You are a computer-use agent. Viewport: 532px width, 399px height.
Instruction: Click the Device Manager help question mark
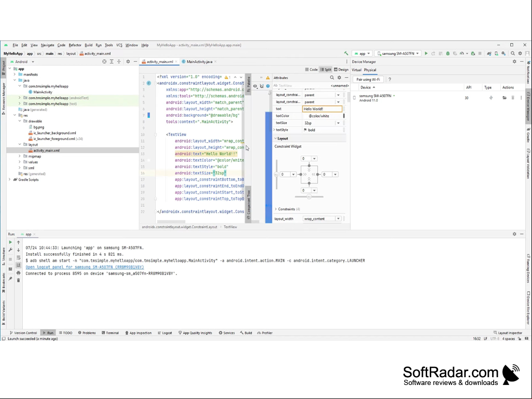point(389,79)
